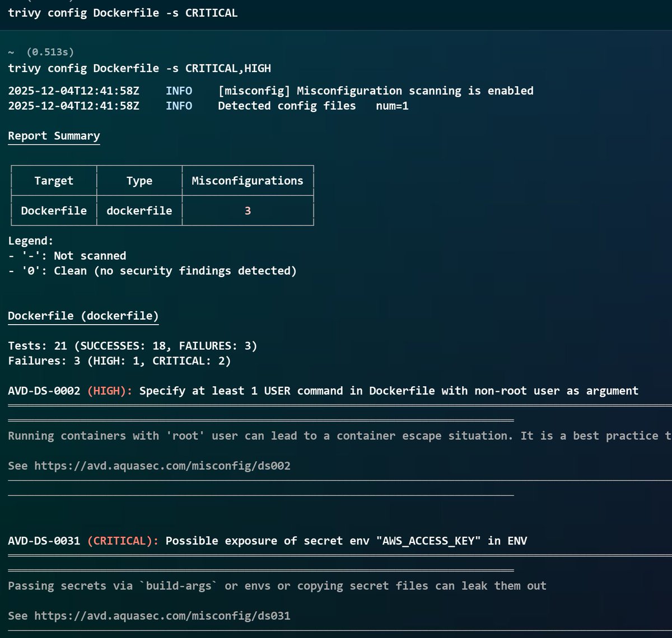Click the 'Legend:' label
The image size is (672, 638).
31,241
